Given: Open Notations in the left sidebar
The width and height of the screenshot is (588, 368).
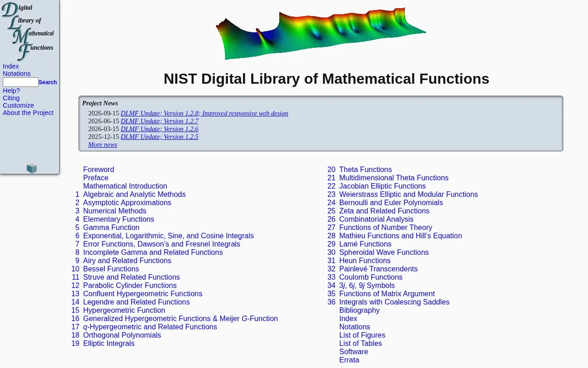Looking at the screenshot, I should [x=17, y=74].
